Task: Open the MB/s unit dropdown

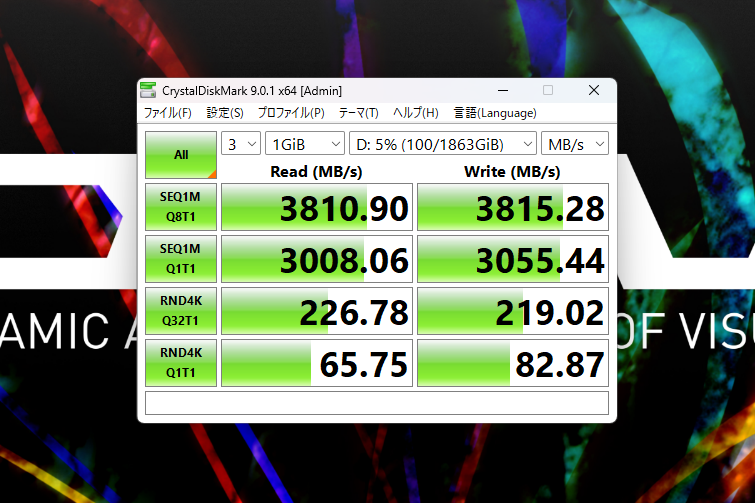Action: coord(575,143)
